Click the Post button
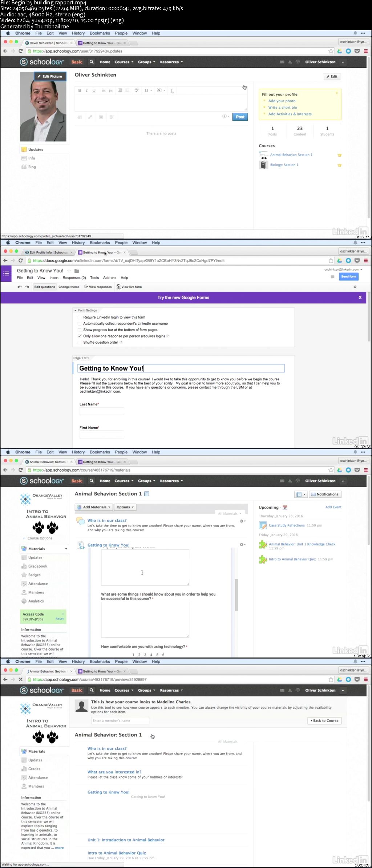The width and height of the screenshot is (372, 868). click(x=240, y=117)
